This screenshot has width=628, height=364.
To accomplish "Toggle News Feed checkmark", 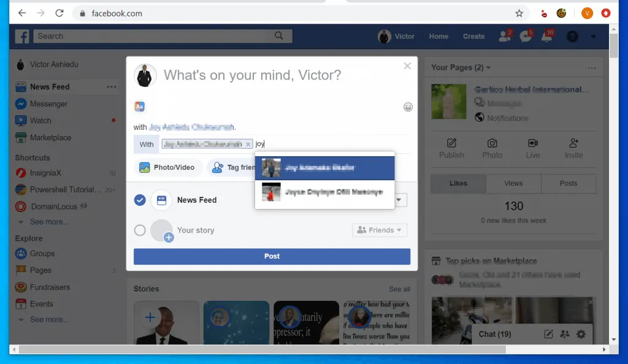I will click(x=140, y=200).
